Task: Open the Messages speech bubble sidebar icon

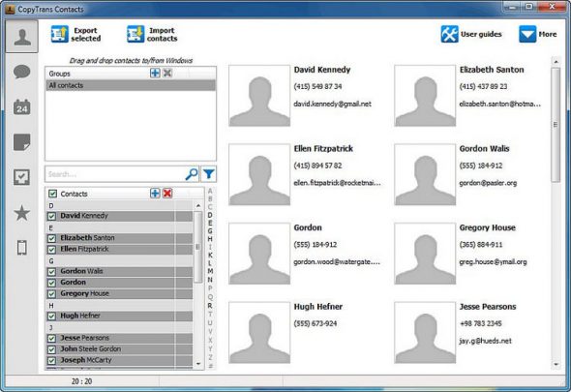Action: tap(22, 72)
